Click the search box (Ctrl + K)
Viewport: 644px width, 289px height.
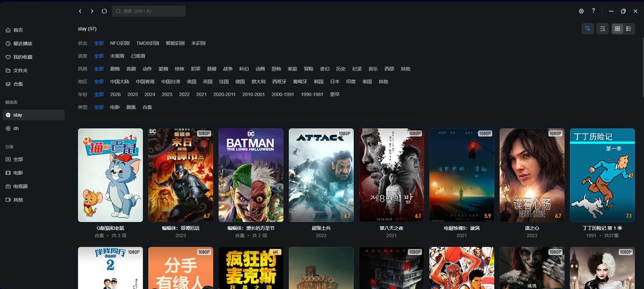(149, 11)
